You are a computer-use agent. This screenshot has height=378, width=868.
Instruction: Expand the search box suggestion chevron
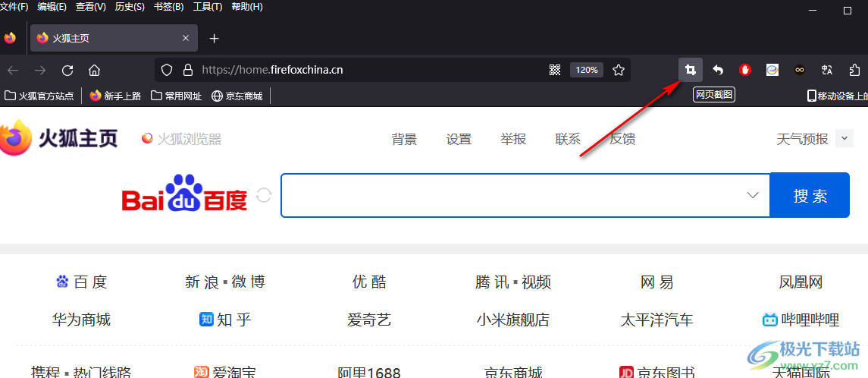[x=752, y=195]
